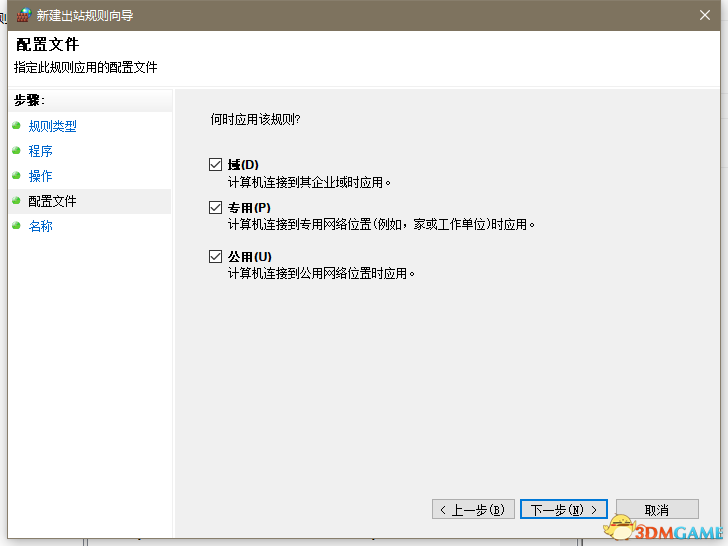Click the text 何时应用该规则?
The width and height of the screenshot is (728, 546).
click(256, 119)
